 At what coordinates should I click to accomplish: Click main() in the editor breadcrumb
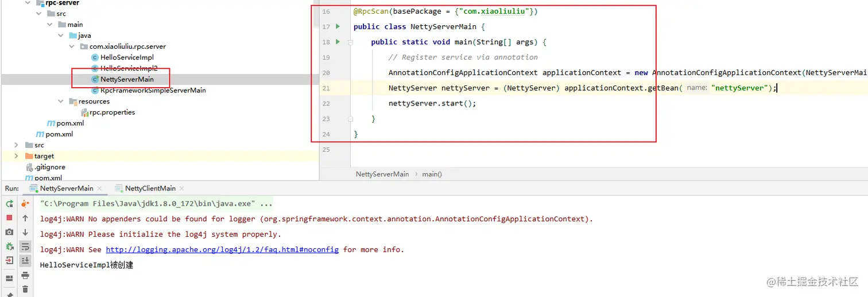tap(432, 174)
